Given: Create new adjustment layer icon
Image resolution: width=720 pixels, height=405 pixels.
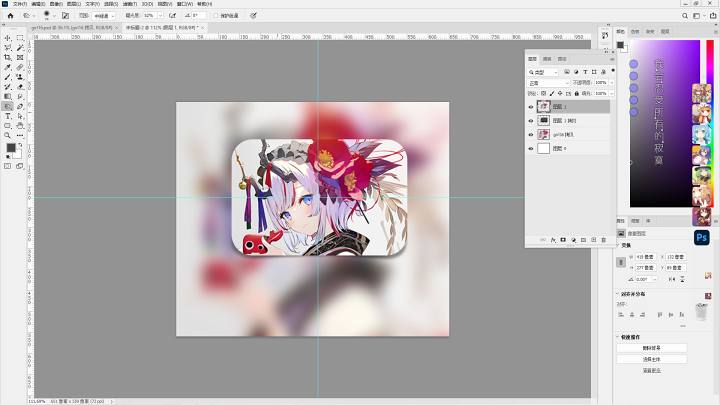Looking at the screenshot, I should (x=573, y=240).
